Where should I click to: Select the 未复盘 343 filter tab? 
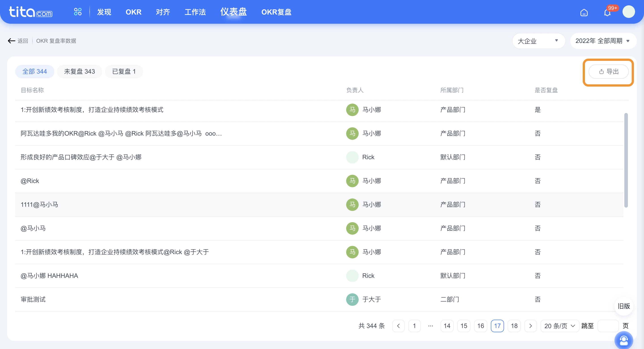coord(80,72)
